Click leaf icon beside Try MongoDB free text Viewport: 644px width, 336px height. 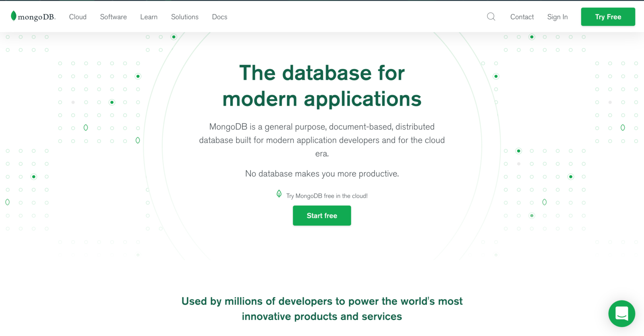279,194
